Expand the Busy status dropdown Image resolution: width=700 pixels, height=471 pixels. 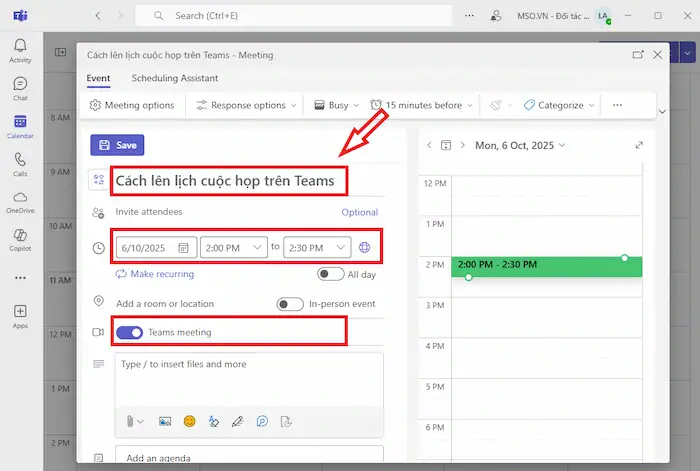coord(336,105)
